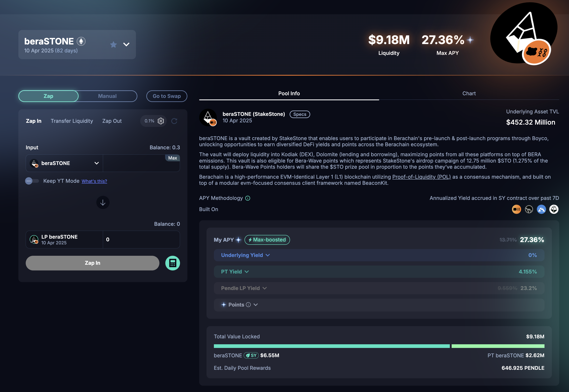Screen dimensions: 569x392
Task: Open the beraSTONE market selector chevron
Action: 126,44
